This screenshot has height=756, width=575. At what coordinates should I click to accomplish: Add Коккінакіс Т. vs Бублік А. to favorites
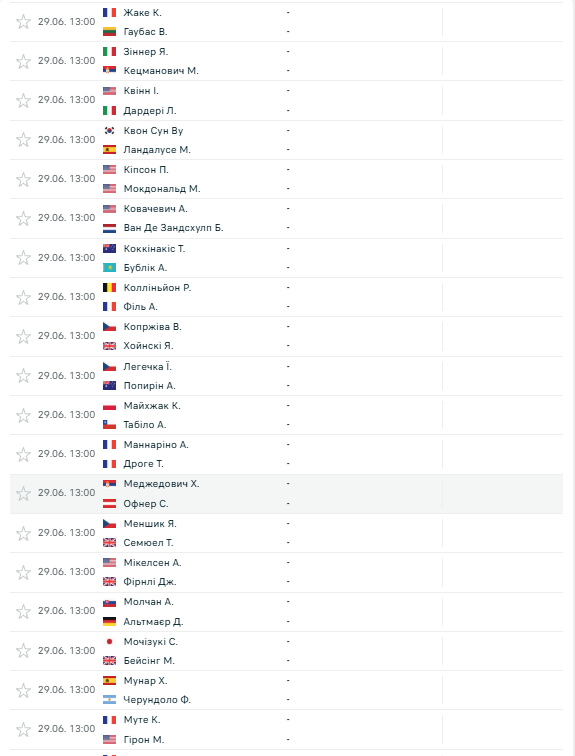pos(23,258)
